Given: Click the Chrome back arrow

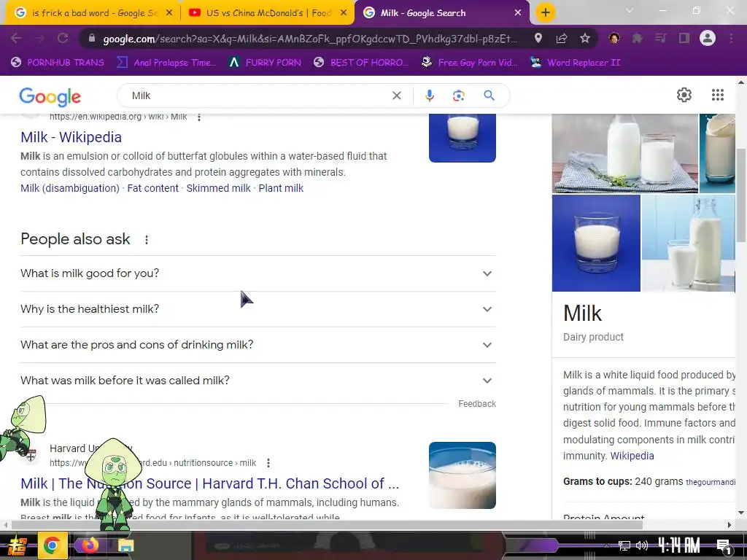Looking at the screenshot, I should tap(16, 38).
